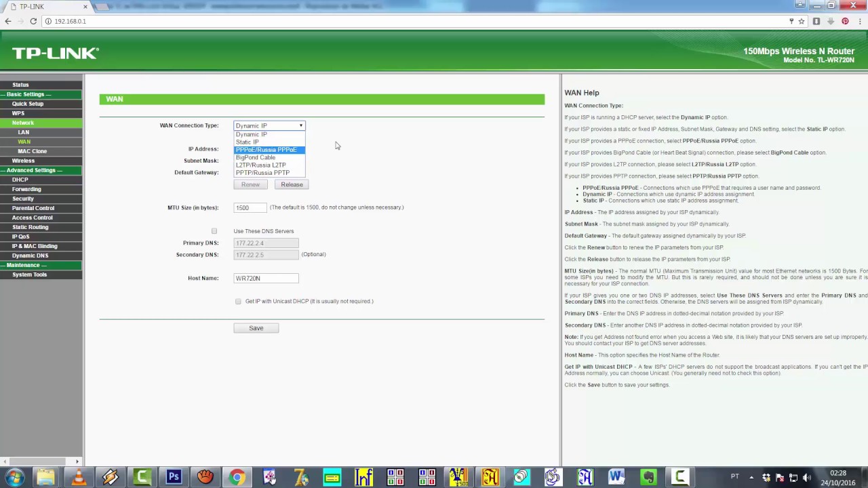Click the Renew button
Screen dimensions: 868x488
click(x=250, y=184)
